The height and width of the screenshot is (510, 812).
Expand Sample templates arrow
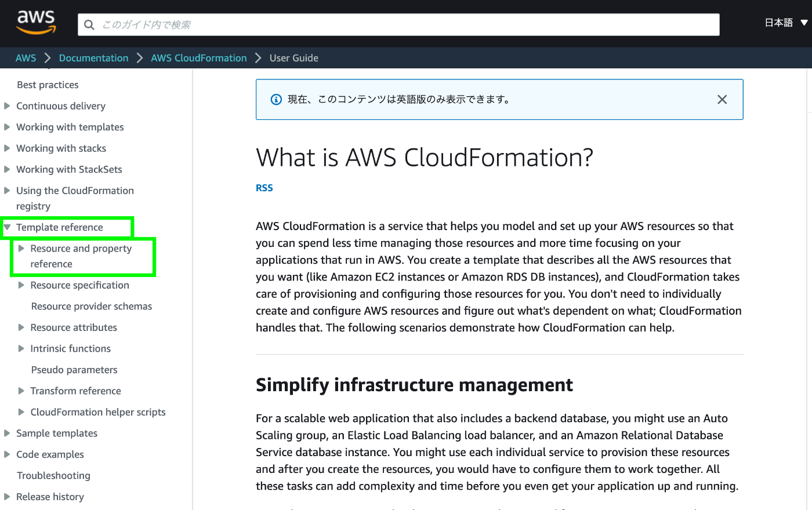point(7,433)
